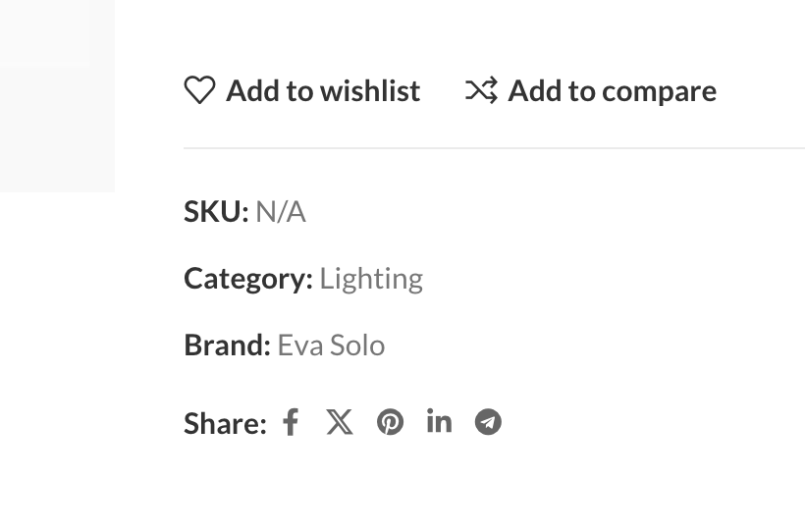This screenshot has height=532, width=805.
Task: Click the N/A SKU value
Action: [281, 212]
